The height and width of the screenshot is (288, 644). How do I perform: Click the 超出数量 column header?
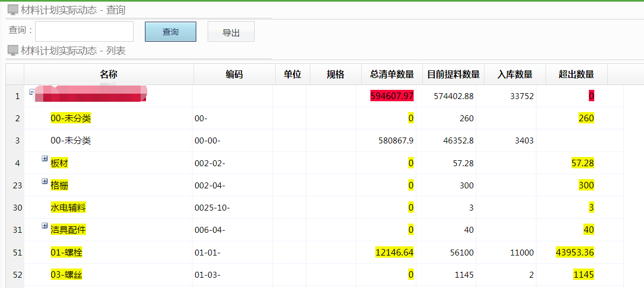[576, 75]
